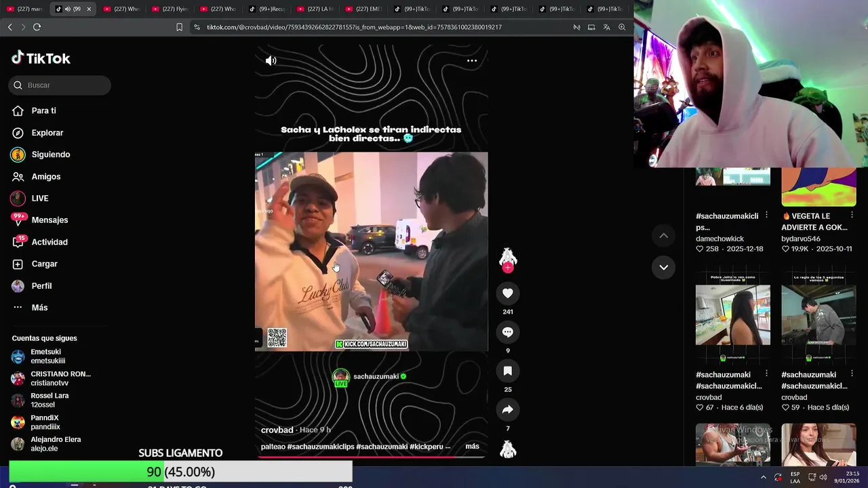This screenshot has width=868, height=488.
Task: Open PanndiX followed account
Action: 45,422
